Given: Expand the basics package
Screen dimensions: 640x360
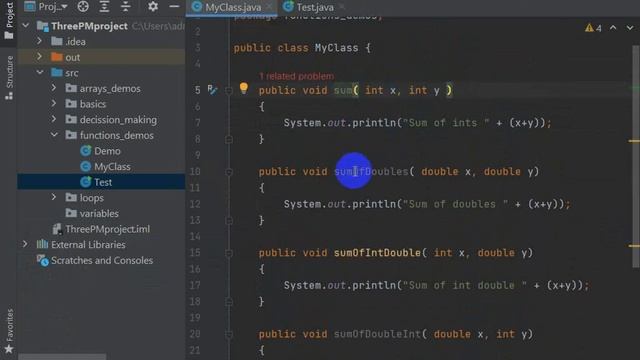Looking at the screenshot, I should point(54,104).
